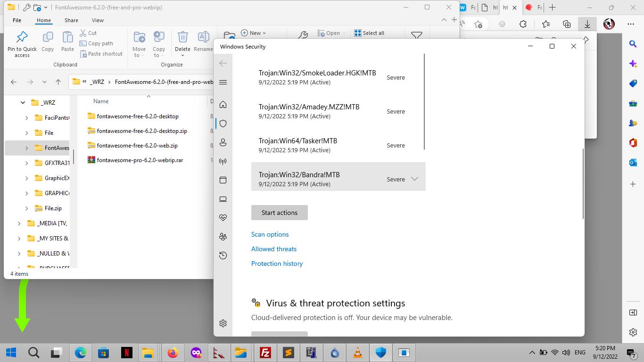
Task: Toggle the hamburger navigation menu
Action: [223, 82]
